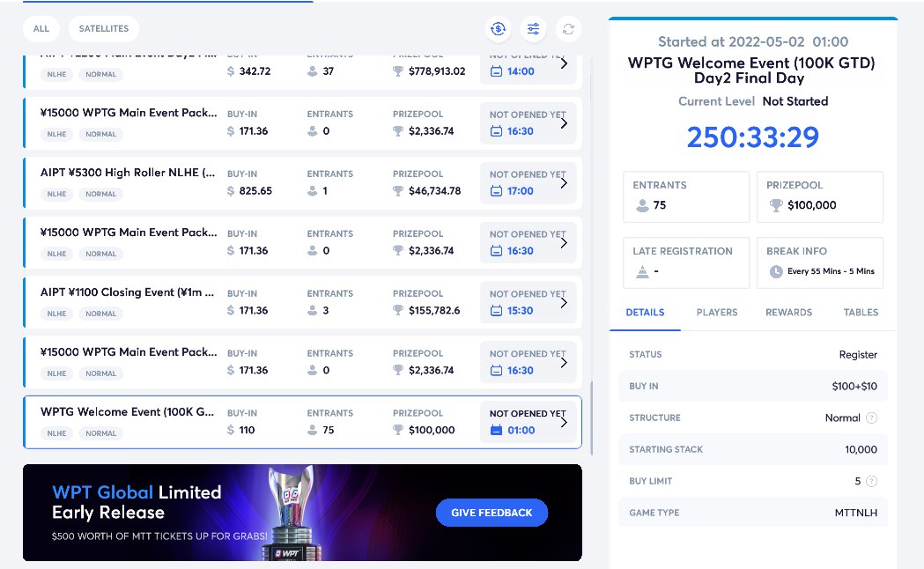
Task: Click 'Every 55 Mins - 5 Mins' break info
Action: (x=831, y=271)
